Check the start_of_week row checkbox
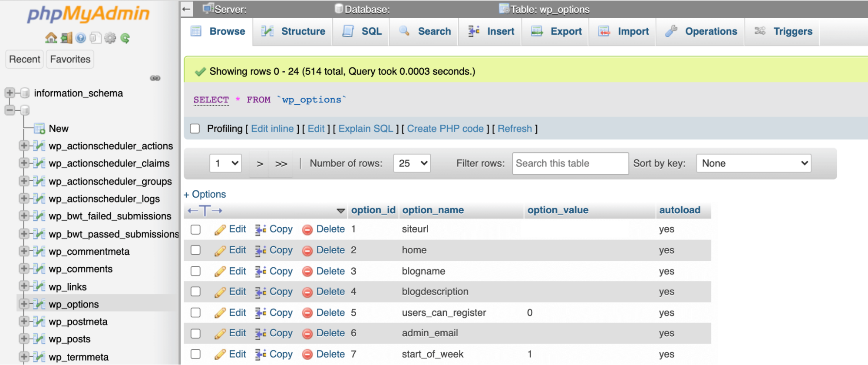 (196, 354)
